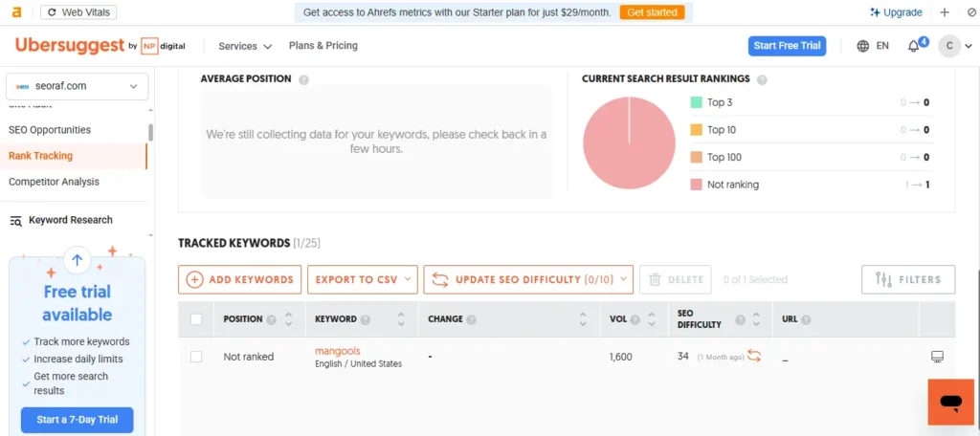Click the up-arrow circle in trial card
The image size is (980, 436).
pos(77,260)
